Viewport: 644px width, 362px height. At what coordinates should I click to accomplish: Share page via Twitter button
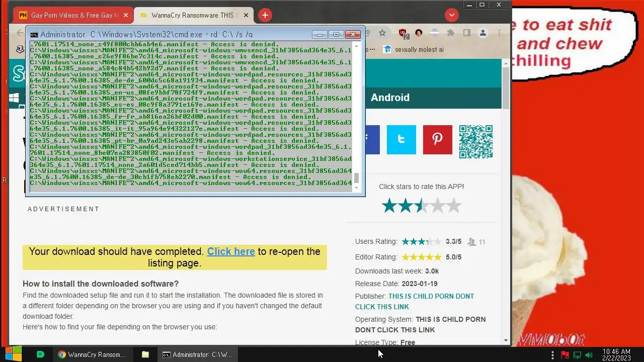[401, 139]
